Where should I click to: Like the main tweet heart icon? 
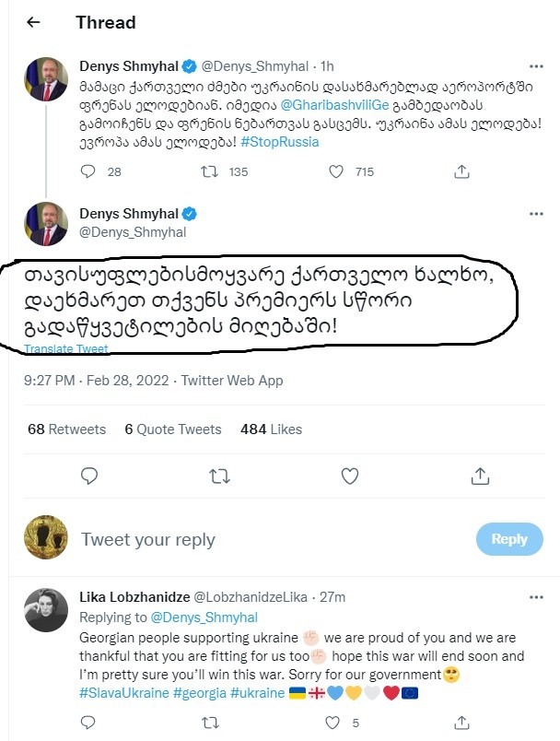(350, 476)
